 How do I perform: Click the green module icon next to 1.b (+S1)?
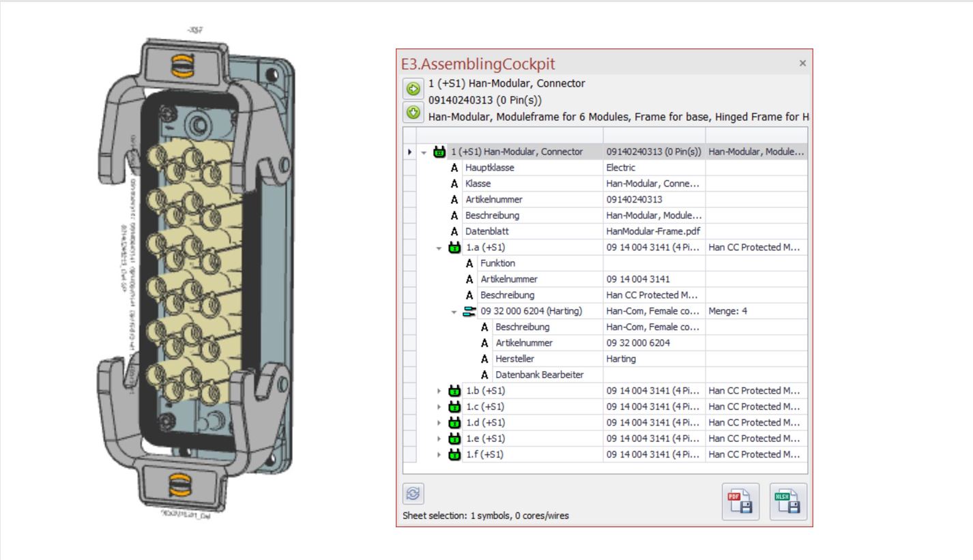coord(455,392)
